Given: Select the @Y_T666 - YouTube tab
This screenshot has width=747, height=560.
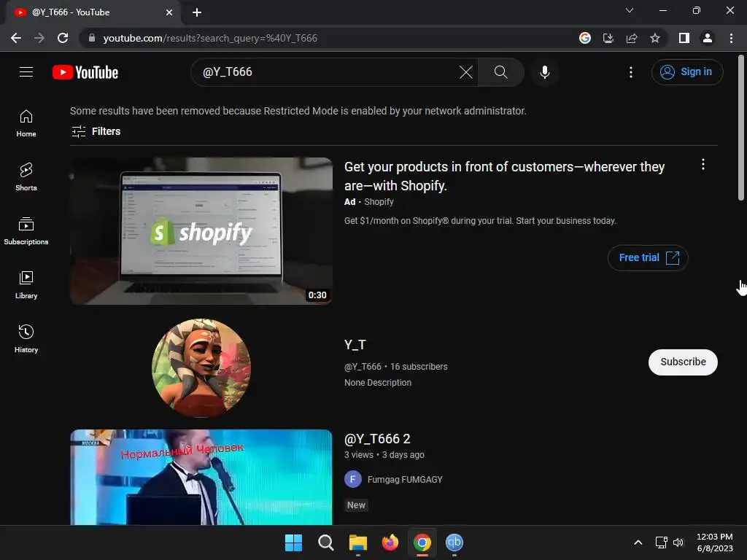Looking at the screenshot, I should pos(93,12).
